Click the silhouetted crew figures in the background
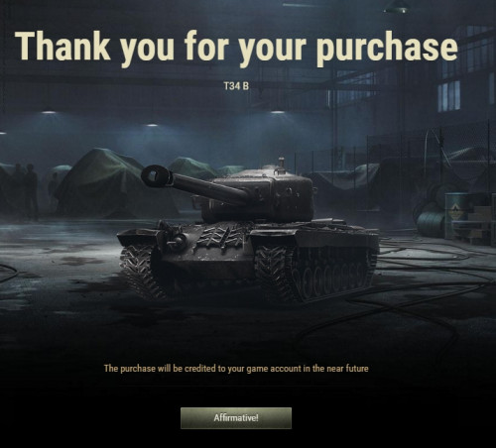Image resolution: width=496 pixels, height=448 pixels. (x=23, y=190)
